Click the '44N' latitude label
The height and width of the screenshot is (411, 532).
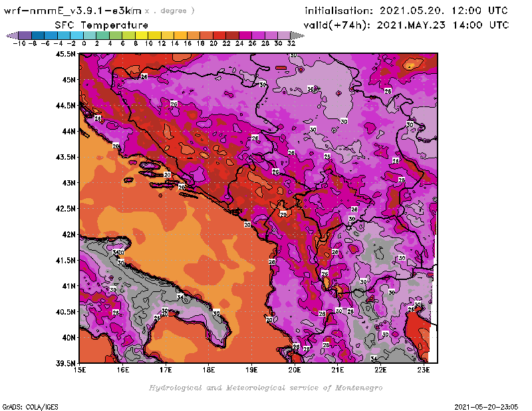(x=68, y=131)
